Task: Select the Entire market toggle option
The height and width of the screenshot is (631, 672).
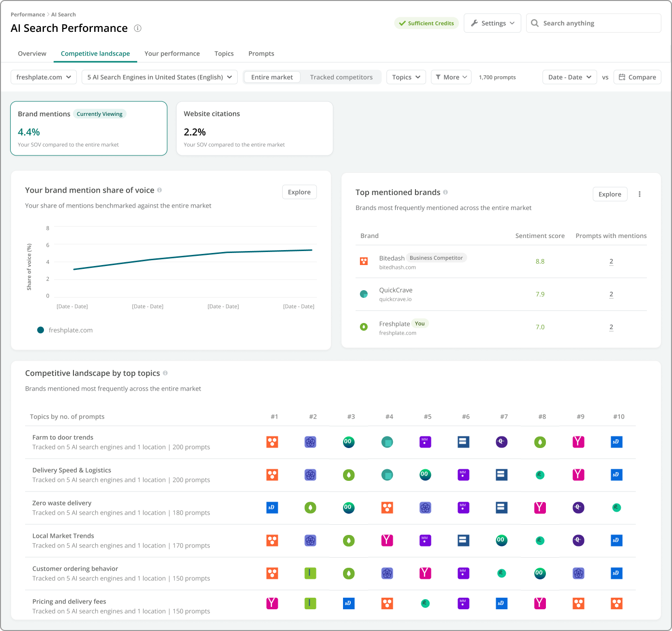Action: coord(272,77)
